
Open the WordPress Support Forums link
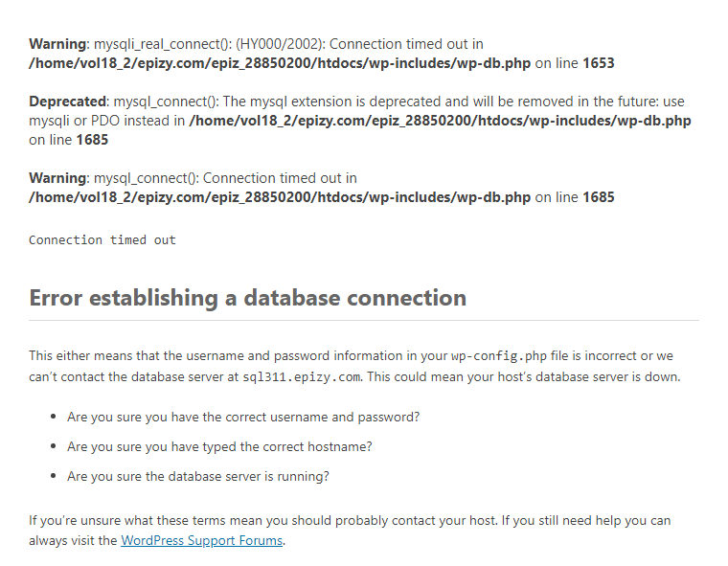[201, 540]
